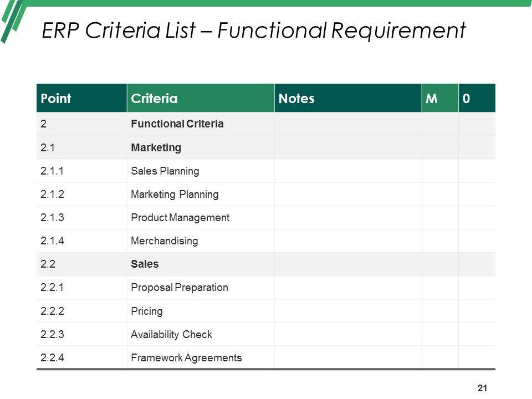Click the 'Notes' column header
The image size is (532, 399).
(296, 99)
